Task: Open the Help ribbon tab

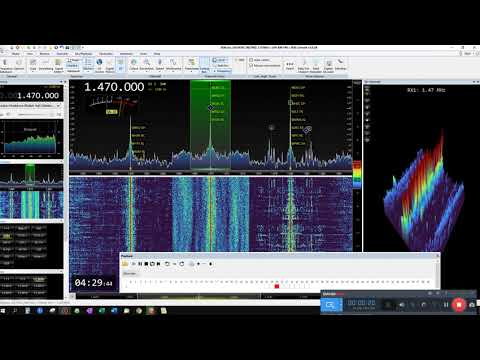Action: (157, 54)
